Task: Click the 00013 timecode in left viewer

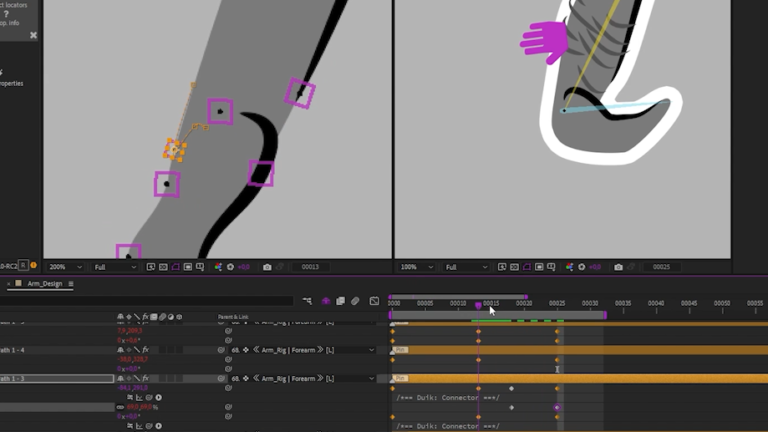Action: pos(309,268)
